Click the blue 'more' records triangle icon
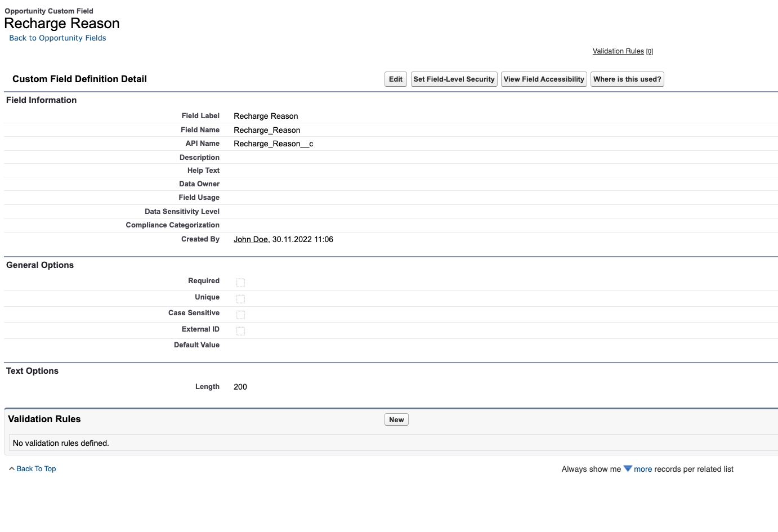The image size is (778, 532). (628, 469)
